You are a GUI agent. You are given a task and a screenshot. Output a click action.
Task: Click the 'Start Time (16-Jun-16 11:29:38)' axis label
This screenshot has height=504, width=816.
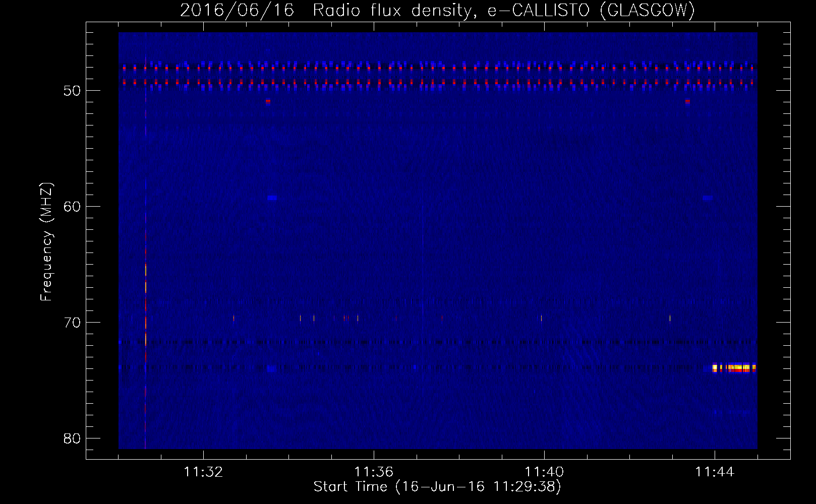(x=437, y=487)
